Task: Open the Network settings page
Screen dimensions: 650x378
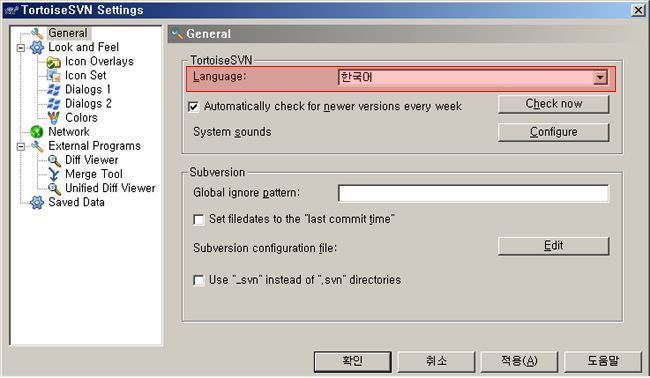Action: click(x=69, y=132)
